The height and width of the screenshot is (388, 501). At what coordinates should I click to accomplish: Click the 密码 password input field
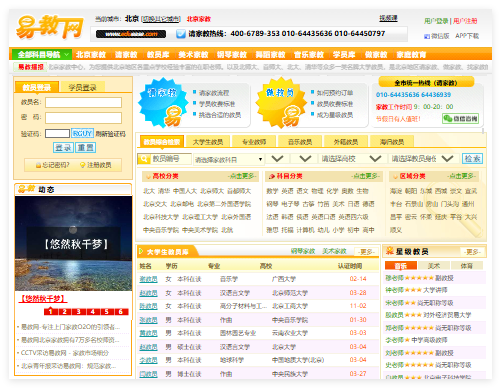coord(83,118)
